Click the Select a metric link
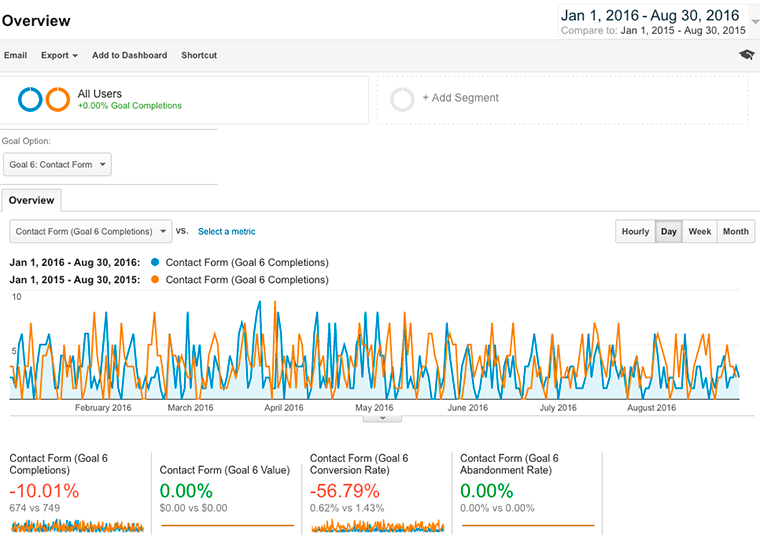760x535 pixels. point(226,232)
